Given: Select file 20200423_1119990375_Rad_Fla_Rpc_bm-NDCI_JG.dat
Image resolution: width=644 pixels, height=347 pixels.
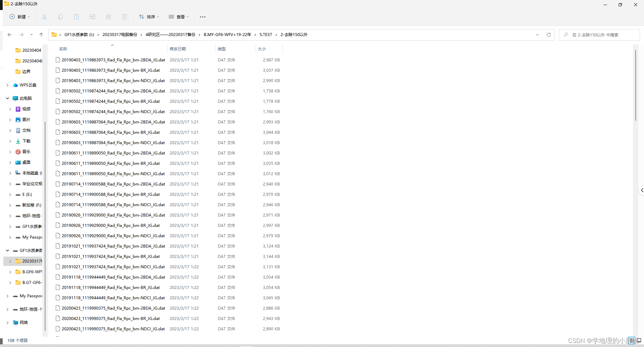Looking at the screenshot, I should pyautogui.click(x=113, y=329).
